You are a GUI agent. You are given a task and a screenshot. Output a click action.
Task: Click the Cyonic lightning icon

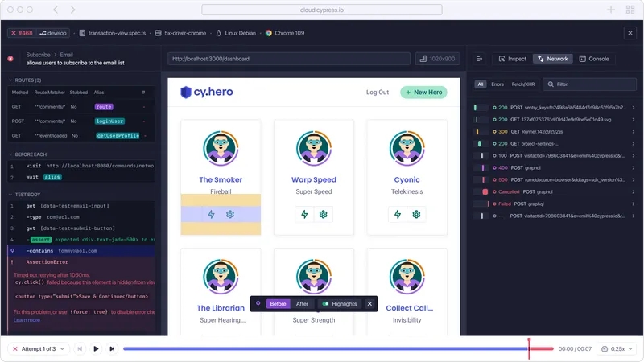[x=398, y=214]
